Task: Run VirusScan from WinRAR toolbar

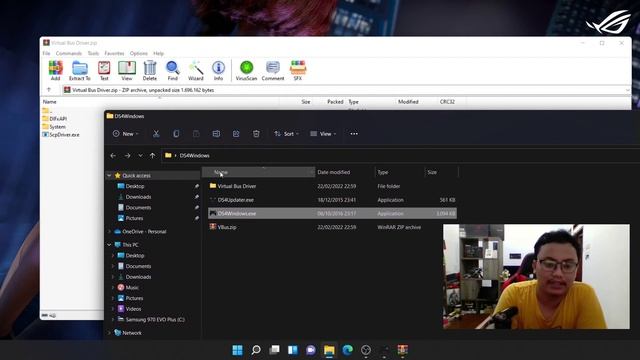Action: coord(247,70)
